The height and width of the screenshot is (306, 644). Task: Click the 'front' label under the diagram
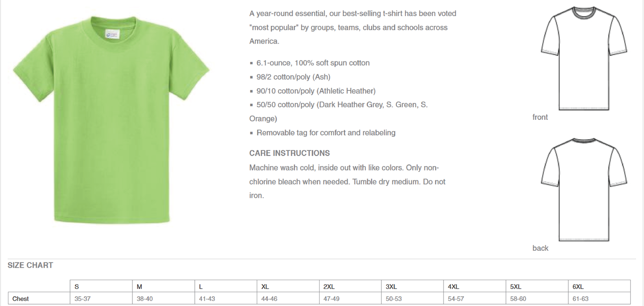point(540,117)
